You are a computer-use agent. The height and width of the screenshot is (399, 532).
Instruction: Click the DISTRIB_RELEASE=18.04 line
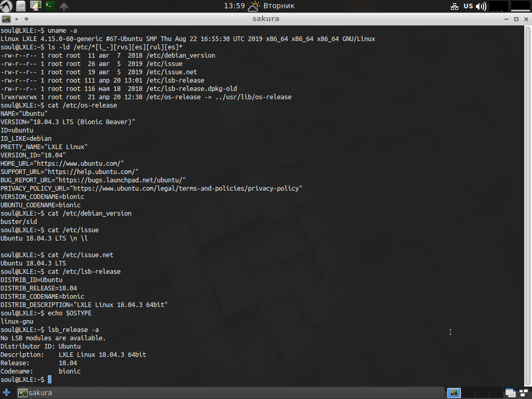coord(38,288)
